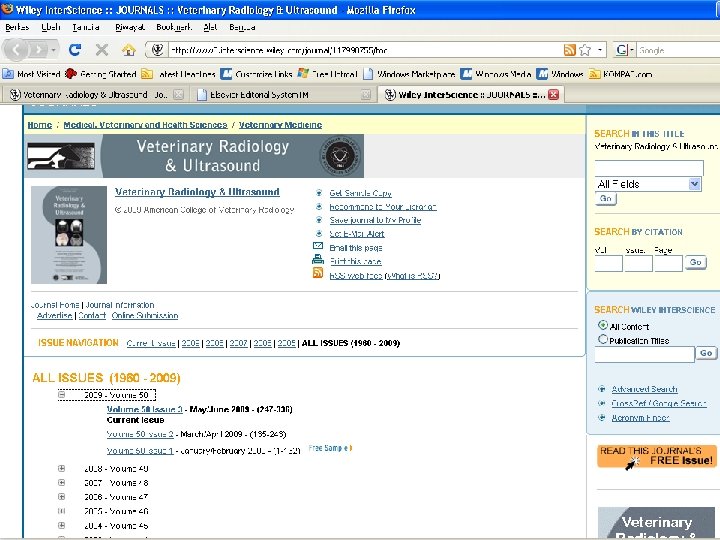Click the Acronym Finder arrow icon

click(x=602, y=417)
